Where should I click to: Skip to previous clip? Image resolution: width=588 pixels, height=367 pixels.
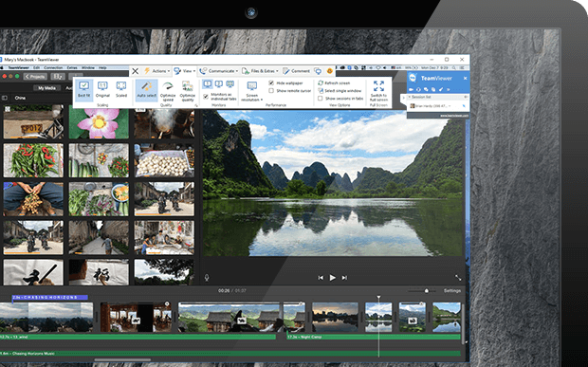tap(321, 278)
